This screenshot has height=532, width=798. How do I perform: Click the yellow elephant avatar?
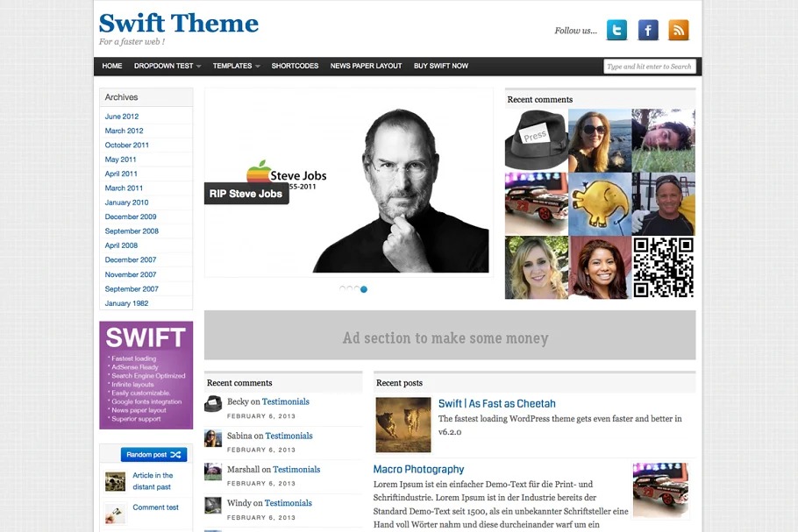pyautogui.click(x=600, y=204)
